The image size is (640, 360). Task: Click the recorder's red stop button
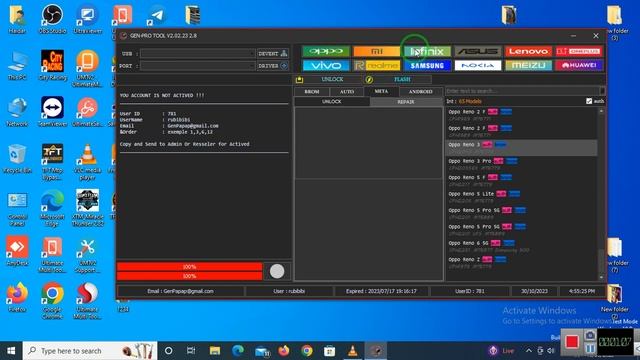tap(571, 342)
